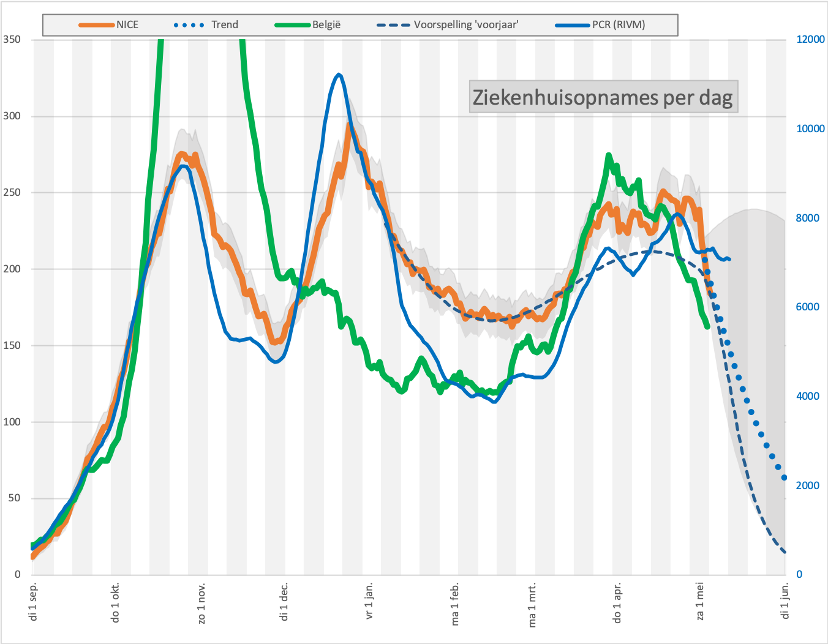Viewport: 828px width, 644px height.
Task: Click the 'za 1 mei' x-axis label
Action: pos(701,602)
